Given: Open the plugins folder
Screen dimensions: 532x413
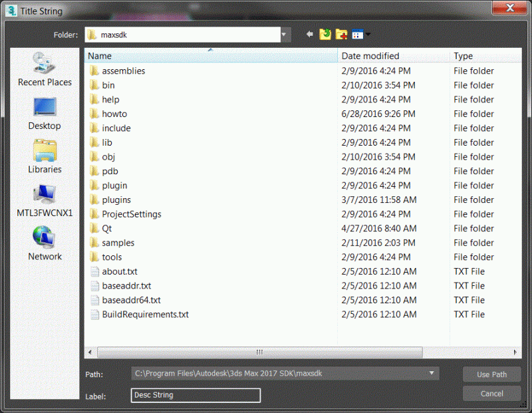Looking at the screenshot, I should 116,200.
